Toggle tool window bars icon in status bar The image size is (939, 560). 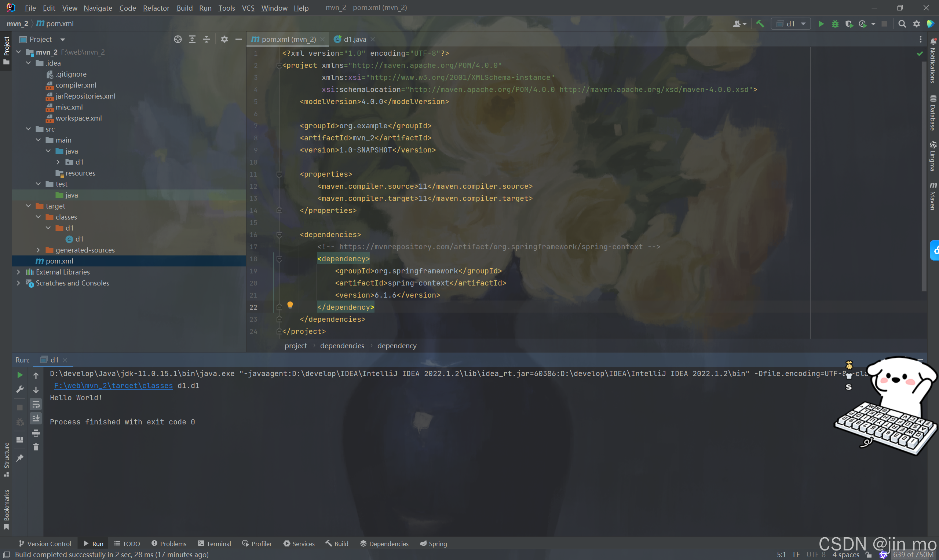(6, 555)
